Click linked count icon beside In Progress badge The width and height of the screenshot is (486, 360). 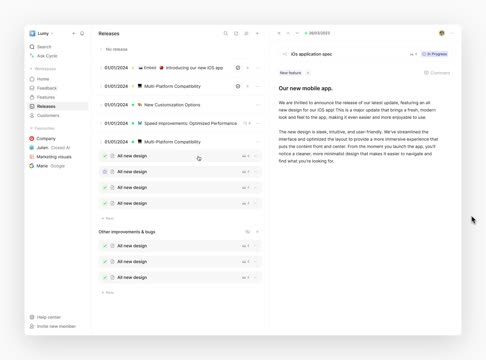(x=413, y=54)
